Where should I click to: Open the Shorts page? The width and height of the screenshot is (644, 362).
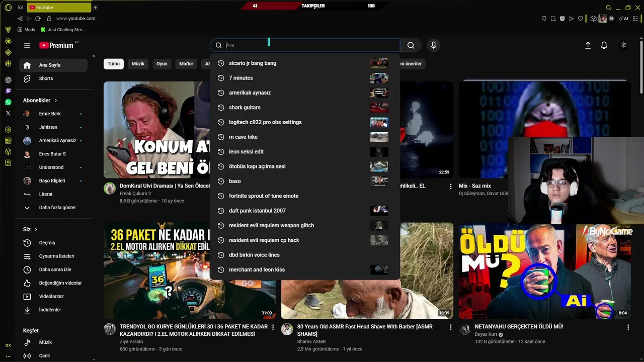coord(53,78)
